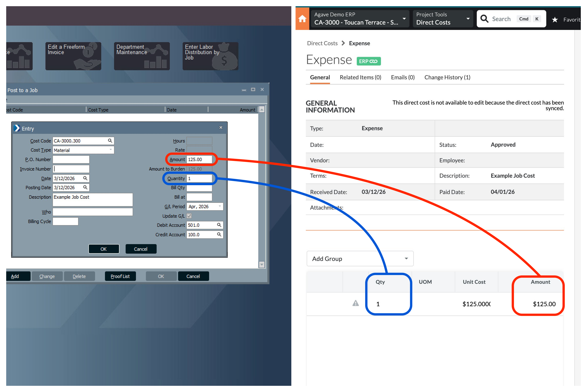Viewport: 587px width, 392px height.
Task: Open the Cost Type dropdown
Action: tap(111, 150)
